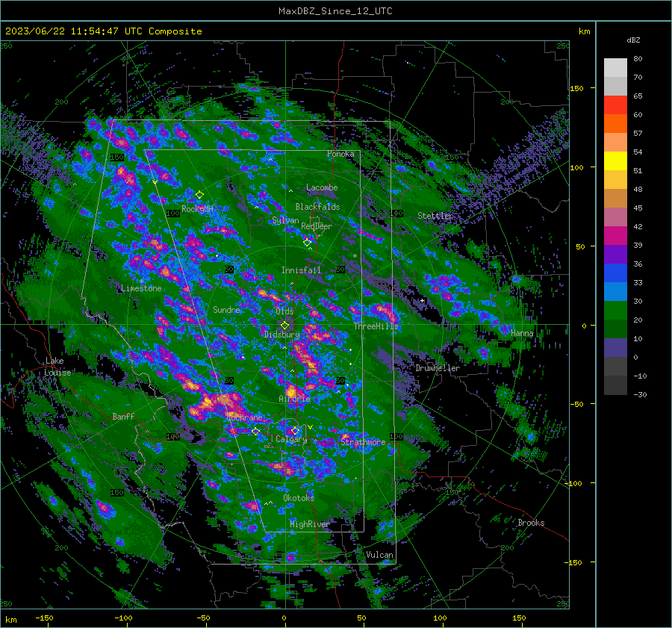Click the yellow diamond marker near RockyMH
This screenshot has width=672, height=628.
[199, 195]
